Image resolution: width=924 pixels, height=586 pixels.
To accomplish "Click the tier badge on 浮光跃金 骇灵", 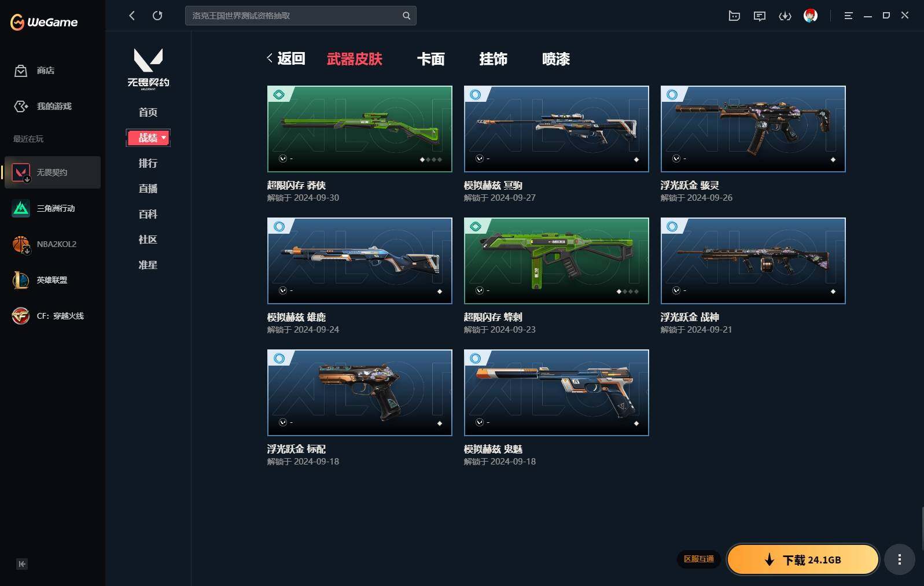I will point(672,94).
